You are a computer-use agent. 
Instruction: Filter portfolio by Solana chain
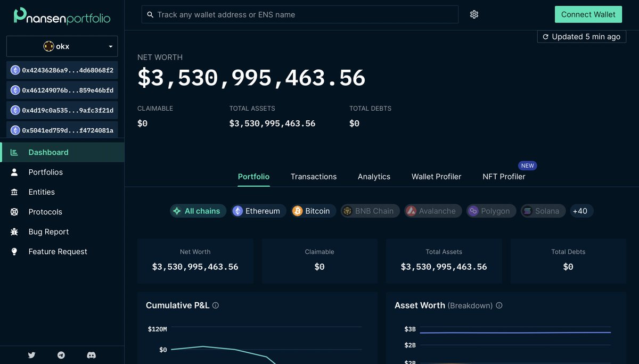coord(543,211)
